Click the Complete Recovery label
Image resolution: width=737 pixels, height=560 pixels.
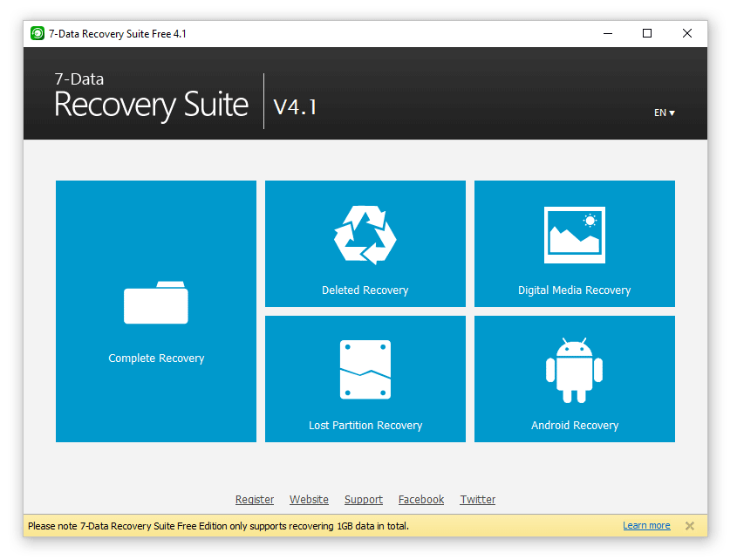click(x=156, y=359)
